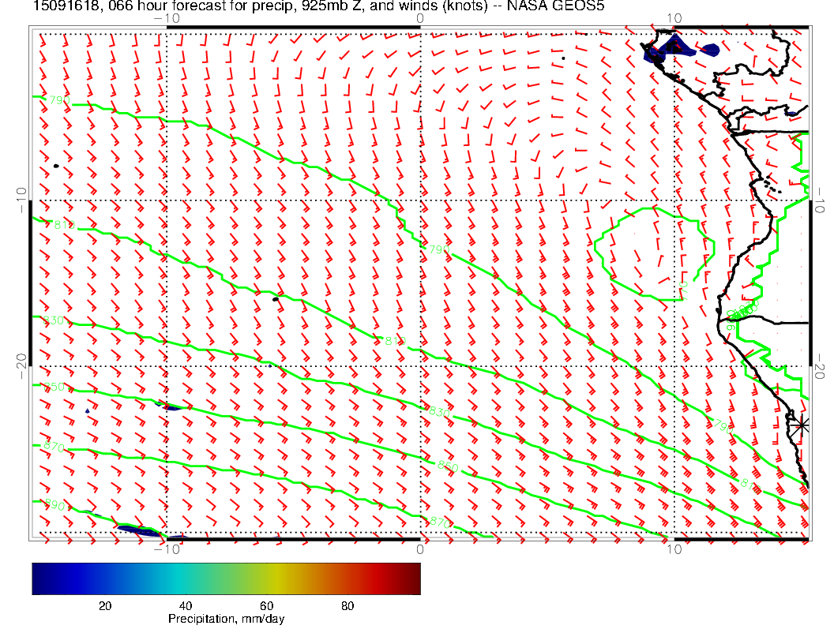834x644 pixels.
Task: Click the "Precipitation, mm/day" colorbar label
Action: [226, 620]
